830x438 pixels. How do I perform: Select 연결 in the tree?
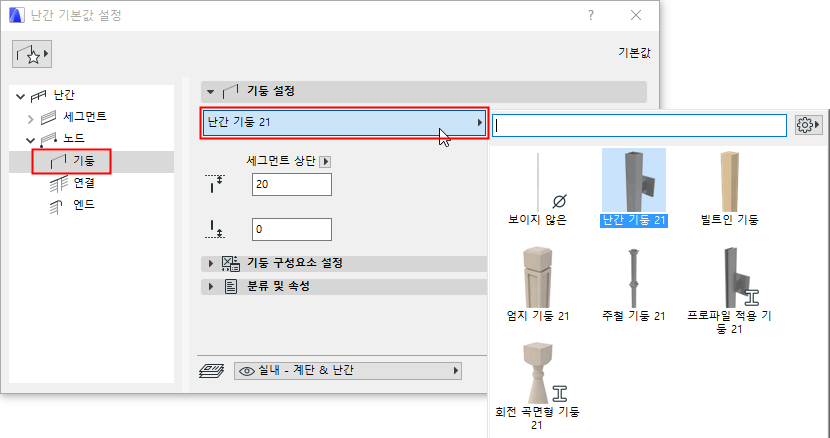(x=84, y=183)
